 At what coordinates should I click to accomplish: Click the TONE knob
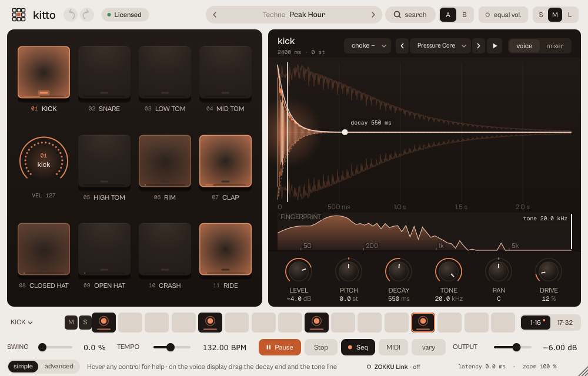449,271
